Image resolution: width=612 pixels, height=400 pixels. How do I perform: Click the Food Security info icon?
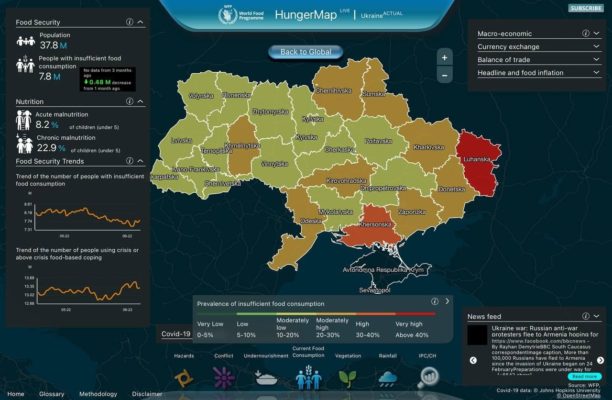130,22
